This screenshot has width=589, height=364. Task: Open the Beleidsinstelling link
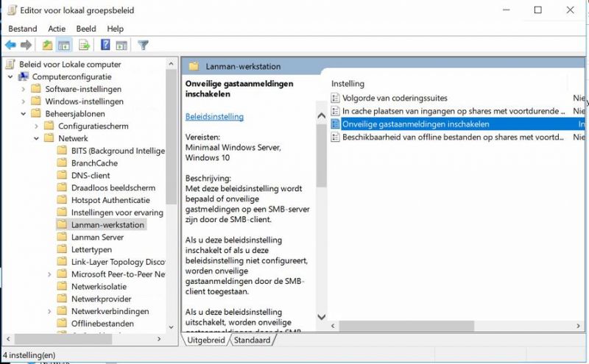coord(214,117)
